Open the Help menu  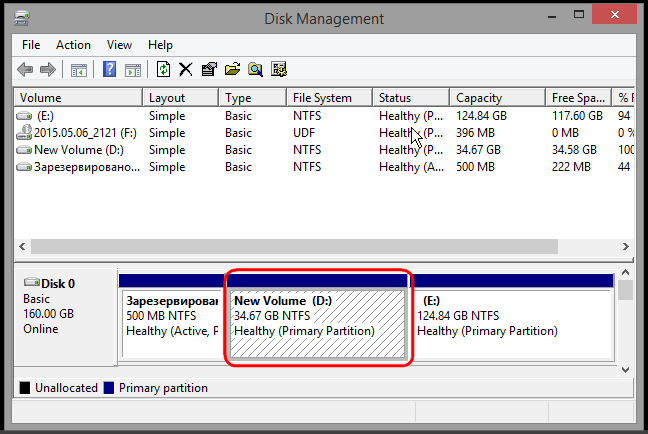point(160,45)
